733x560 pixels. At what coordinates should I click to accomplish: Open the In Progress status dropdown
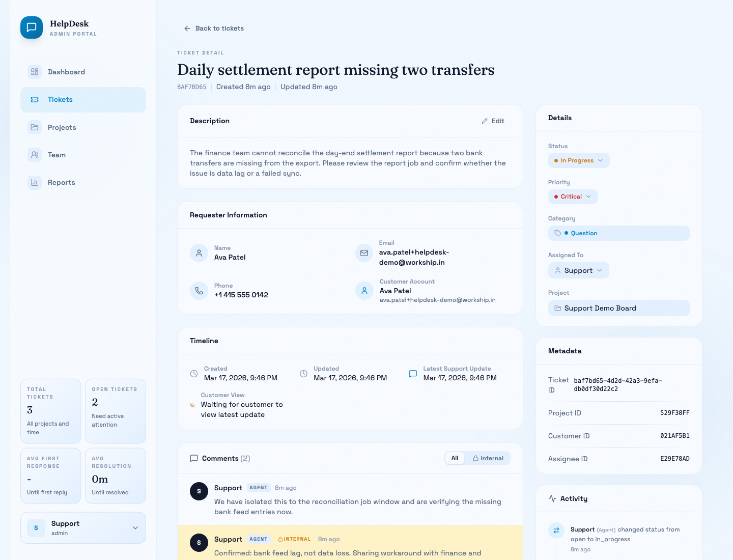click(579, 160)
